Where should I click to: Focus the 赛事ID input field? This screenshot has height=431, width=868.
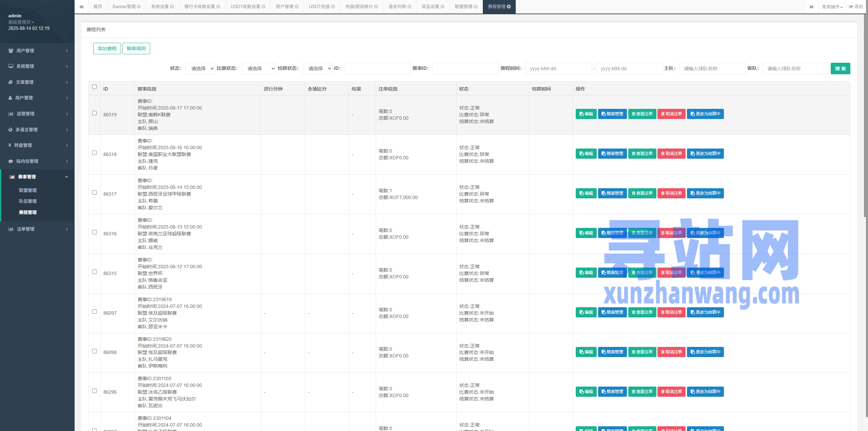point(466,68)
